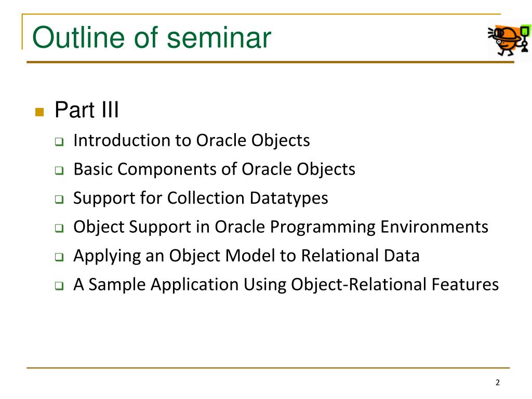
Task: Click the Introduction to Oracle Objects line
Action: [x=192, y=140]
